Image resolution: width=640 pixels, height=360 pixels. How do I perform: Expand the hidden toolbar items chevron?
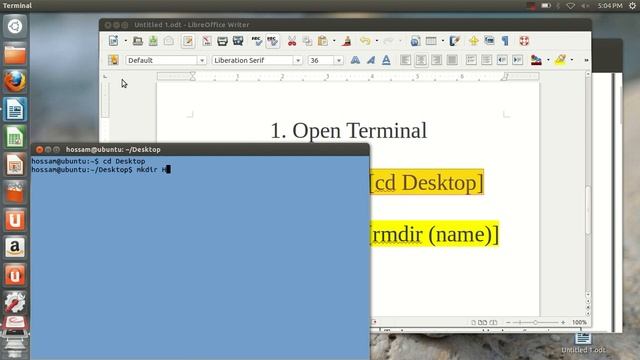[586, 60]
